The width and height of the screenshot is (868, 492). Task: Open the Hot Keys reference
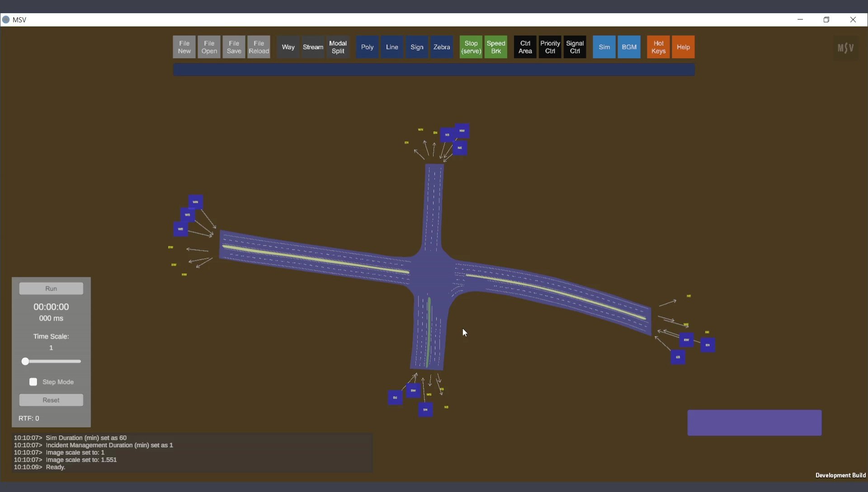tap(658, 47)
